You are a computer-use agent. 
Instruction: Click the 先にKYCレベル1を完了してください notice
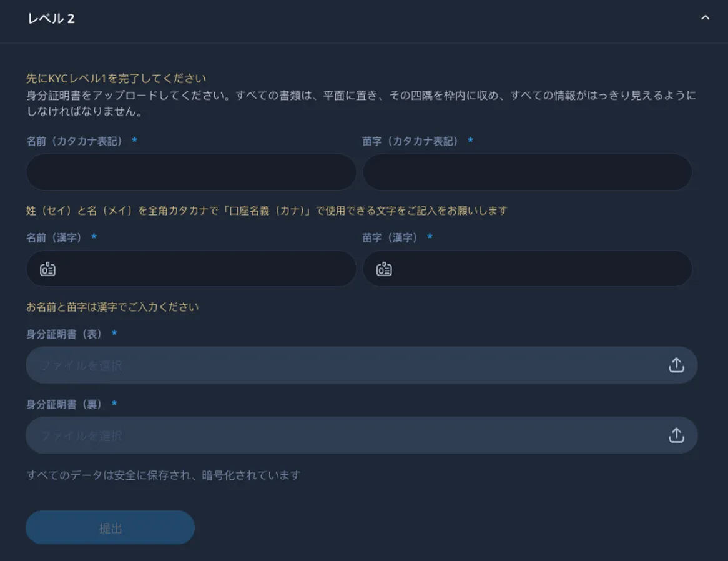[116, 79]
